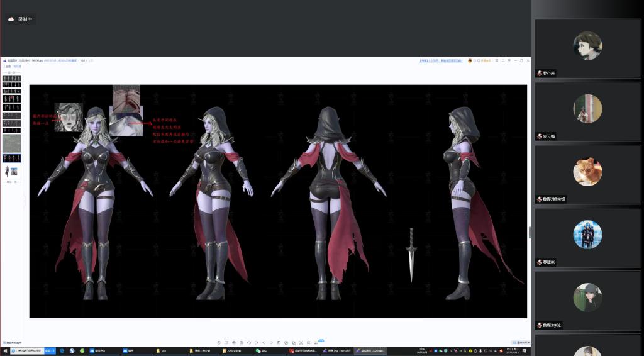Click the blue upgrade link in title bar
Image resolution: width=644 pixels, height=356 pixels.
pos(440,61)
